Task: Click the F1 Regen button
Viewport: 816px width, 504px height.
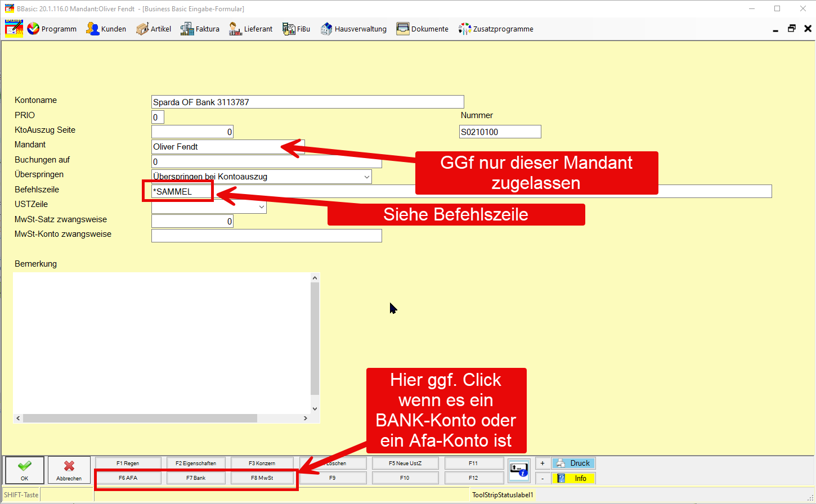Action: click(x=128, y=463)
